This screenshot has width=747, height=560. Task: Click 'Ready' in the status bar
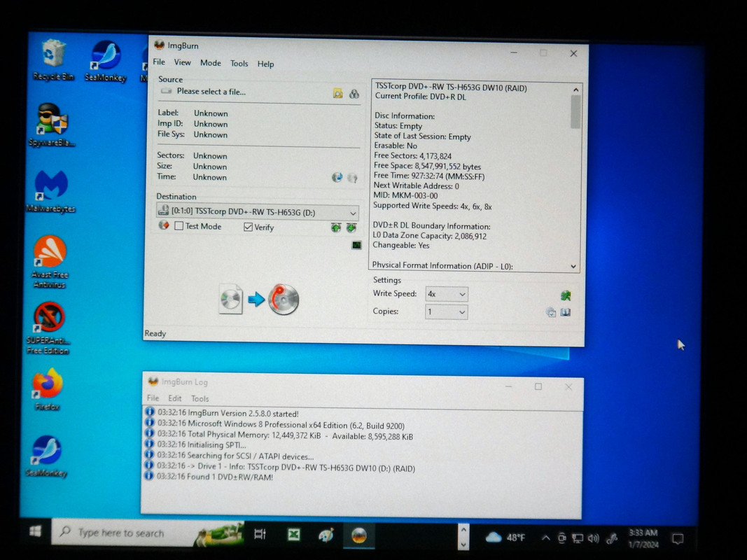pyautogui.click(x=155, y=333)
